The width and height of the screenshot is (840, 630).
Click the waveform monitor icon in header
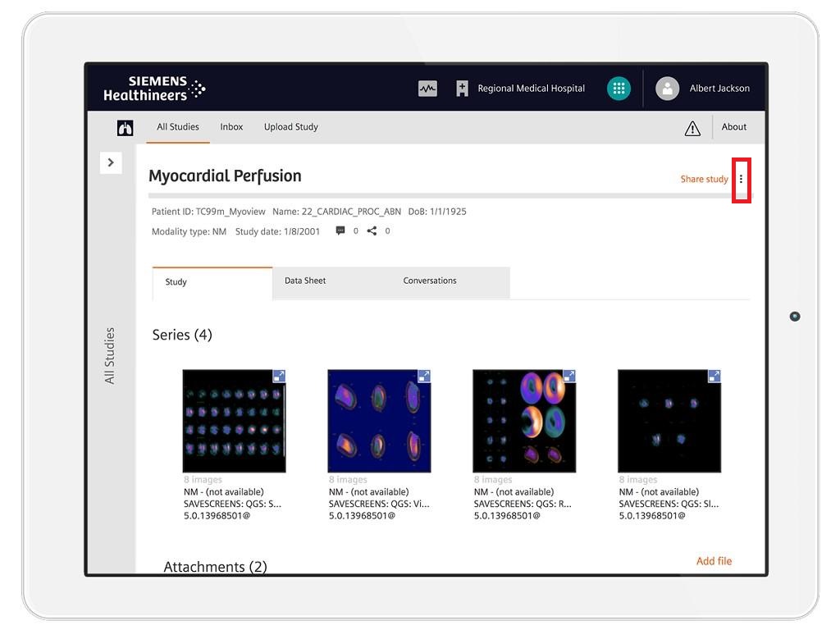(x=427, y=89)
